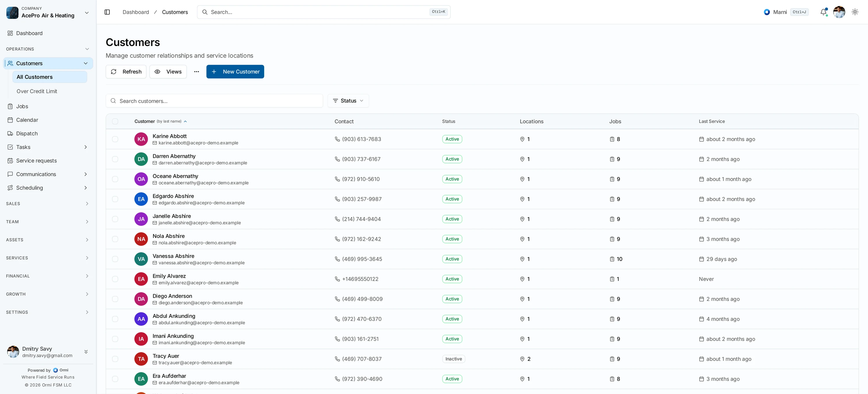
Task: Toggle the select-all customers checkbox
Action: [115, 121]
